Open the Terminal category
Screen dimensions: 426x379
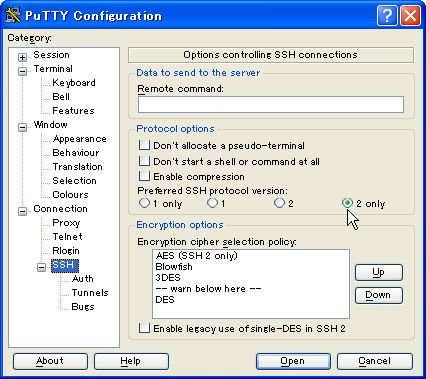[53, 69]
